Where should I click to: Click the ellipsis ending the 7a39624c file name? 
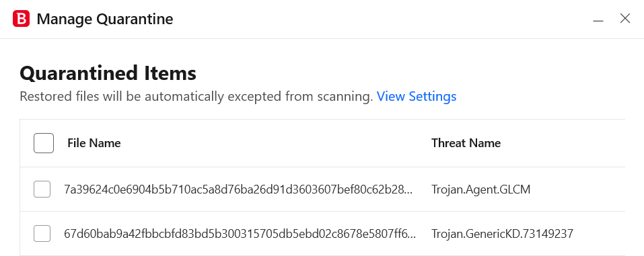coord(408,192)
